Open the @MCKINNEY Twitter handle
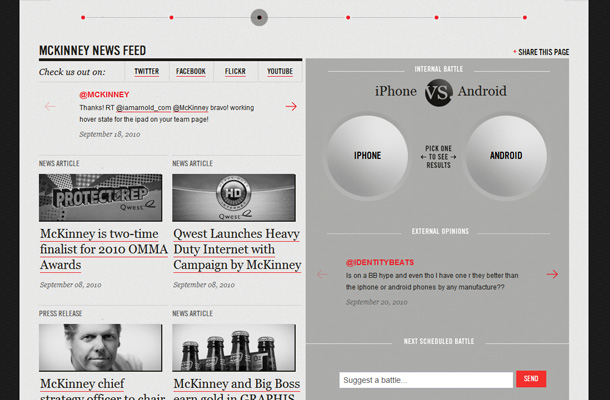610x400 pixels. [x=104, y=95]
